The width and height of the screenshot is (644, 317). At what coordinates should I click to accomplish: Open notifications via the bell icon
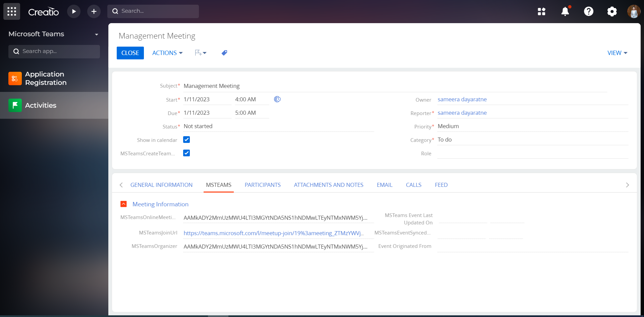565,11
